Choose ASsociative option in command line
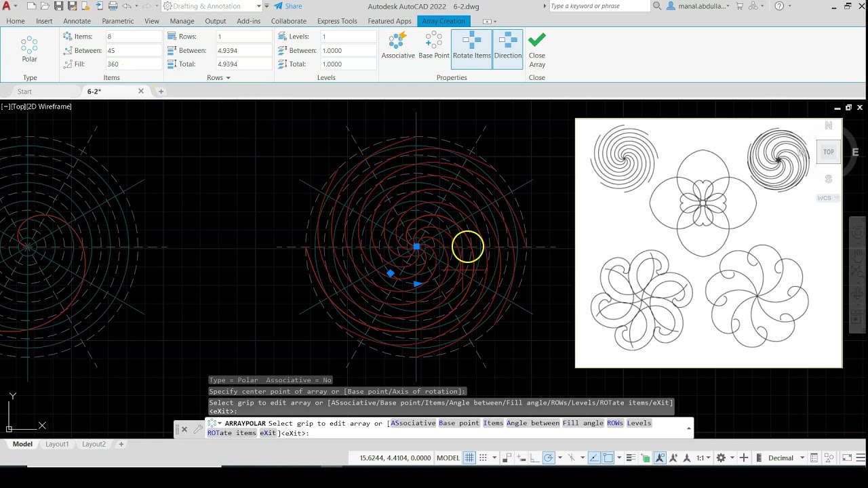 (413, 423)
